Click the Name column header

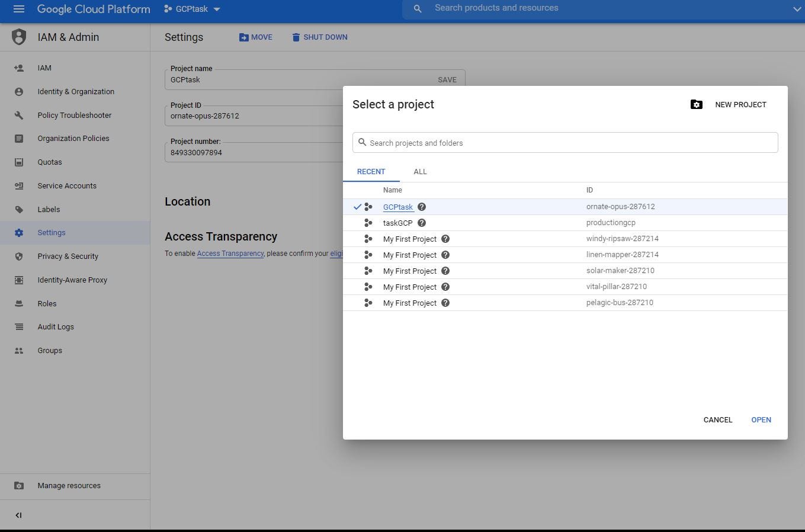pyautogui.click(x=392, y=190)
